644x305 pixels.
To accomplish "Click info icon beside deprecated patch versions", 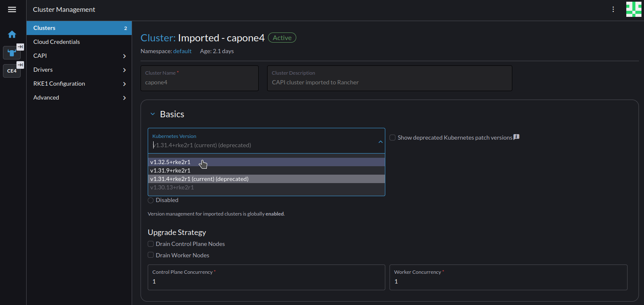I will [x=517, y=137].
